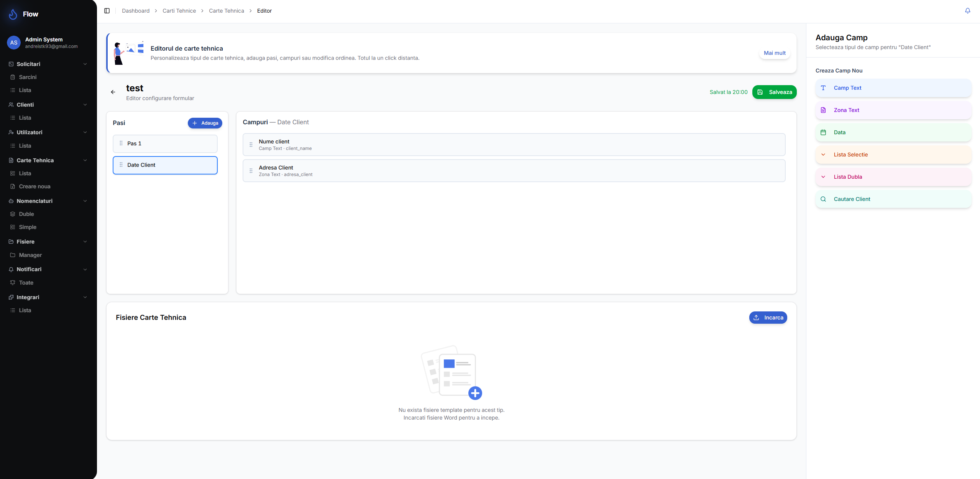Open Creare noua menu item
Viewport: 980px width, 479px height.
(34, 186)
